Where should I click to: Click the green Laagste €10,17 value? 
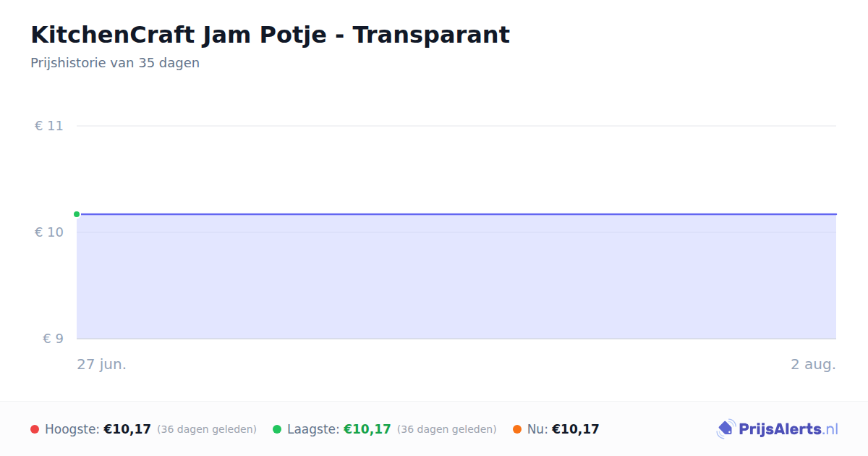click(x=367, y=429)
